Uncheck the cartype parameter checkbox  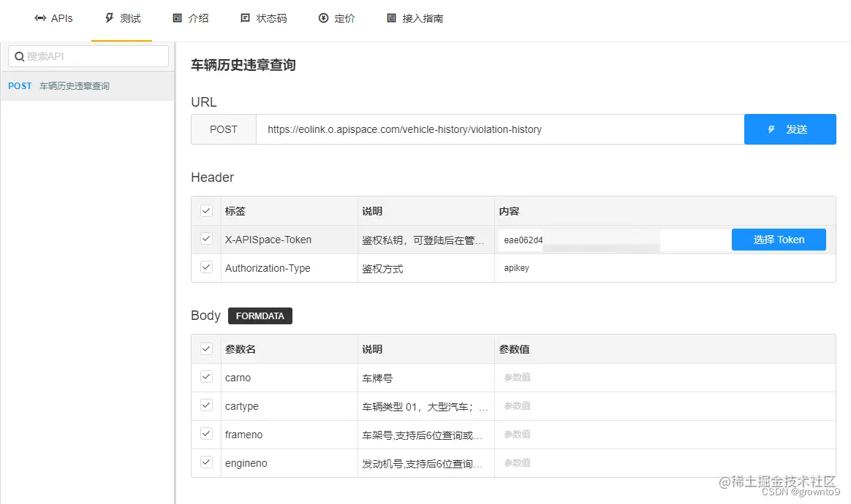point(206,405)
